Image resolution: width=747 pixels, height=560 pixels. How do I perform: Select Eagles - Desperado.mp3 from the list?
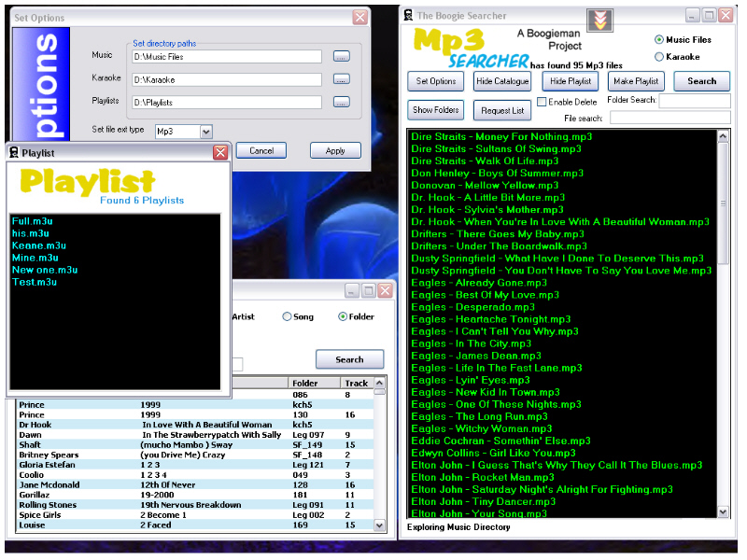pos(473,307)
